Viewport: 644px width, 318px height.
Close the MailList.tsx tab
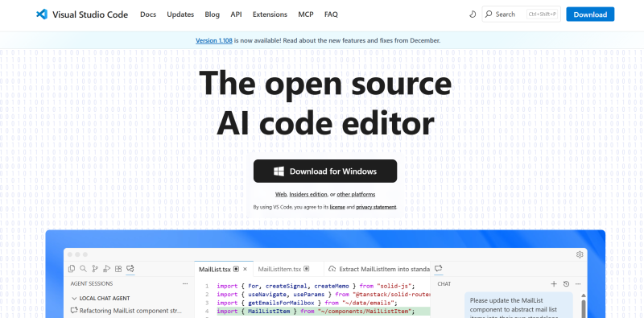tap(246, 269)
